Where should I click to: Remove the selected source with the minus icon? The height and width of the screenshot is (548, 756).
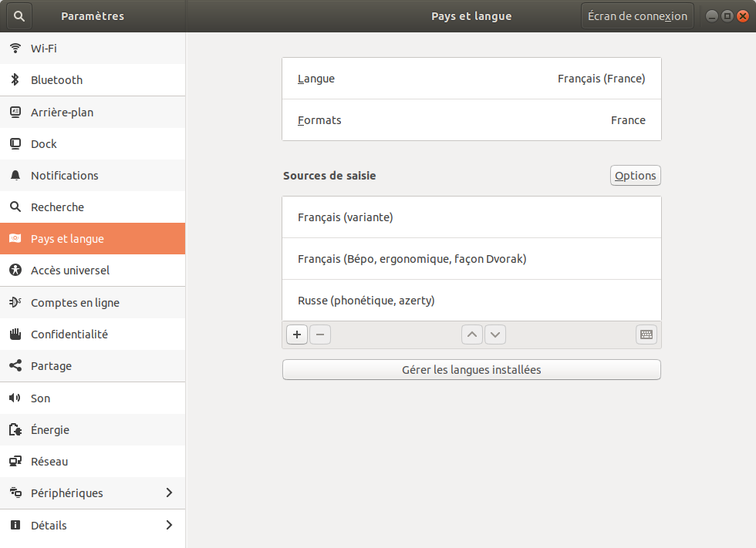319,334
